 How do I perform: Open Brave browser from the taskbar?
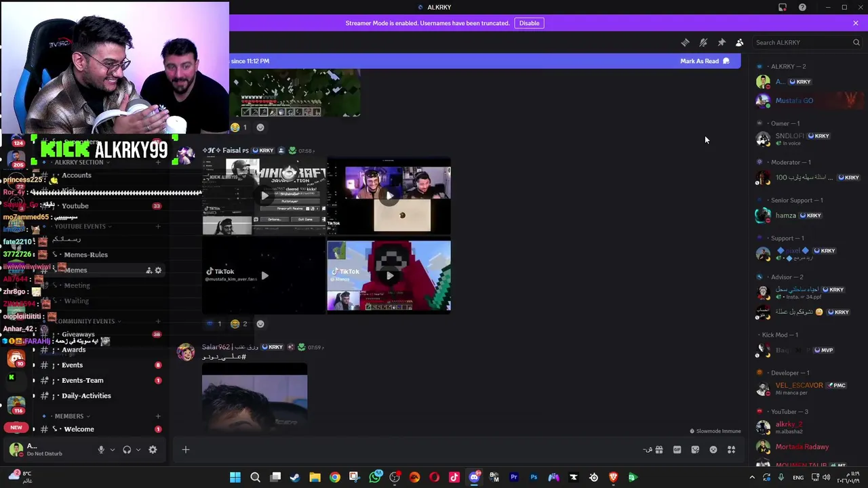tap(613, 478)
